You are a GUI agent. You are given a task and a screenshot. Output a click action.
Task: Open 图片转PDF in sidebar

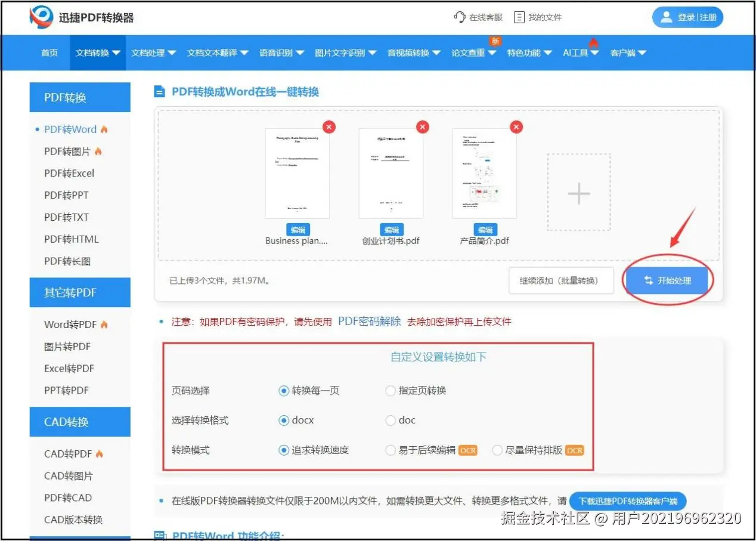(67, 347)
